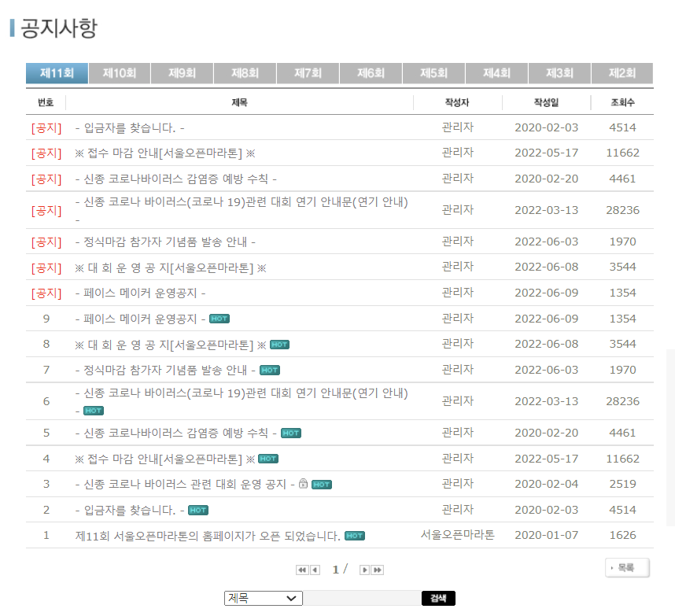Click the 제목 column header
Image resolution: width=675 pixels, height=616 pixels.
click(239, 102)
